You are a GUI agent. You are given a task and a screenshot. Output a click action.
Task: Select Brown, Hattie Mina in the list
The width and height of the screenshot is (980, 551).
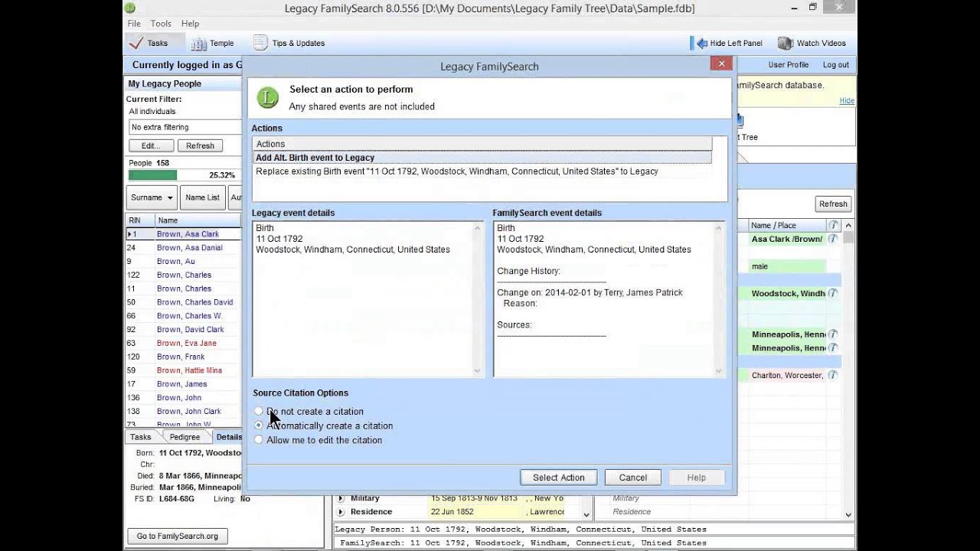coord(189,370)
